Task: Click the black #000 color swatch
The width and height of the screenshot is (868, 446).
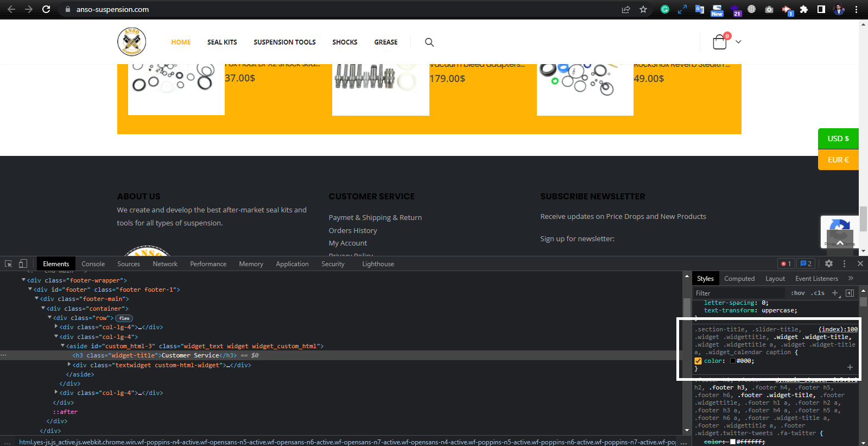Action: [x=732, y=361]
